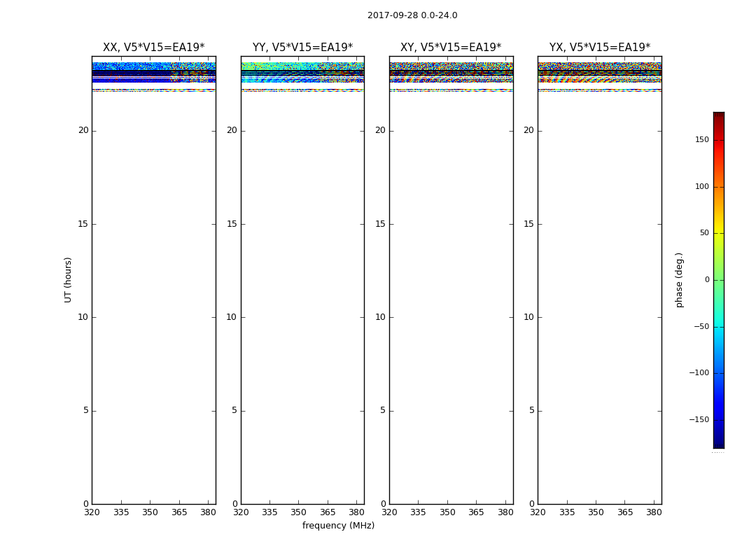Click the 2017-09-28 0.0-24.0 figure title

coord(412,15)
